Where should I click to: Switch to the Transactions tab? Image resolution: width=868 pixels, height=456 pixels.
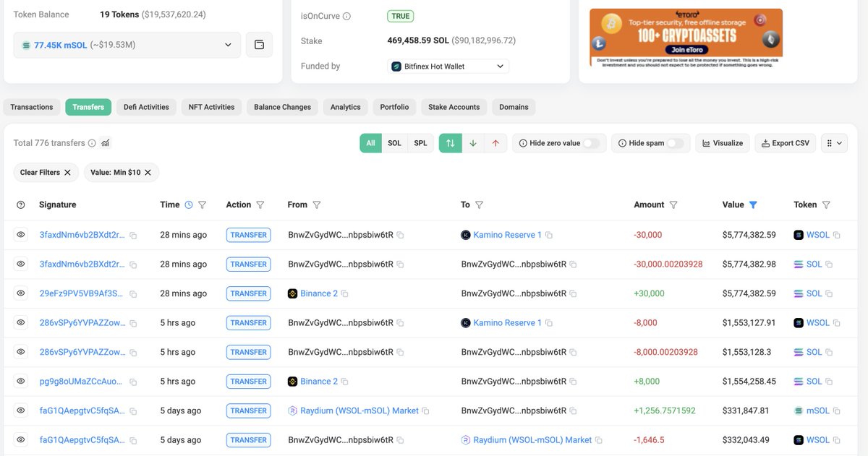32,107
